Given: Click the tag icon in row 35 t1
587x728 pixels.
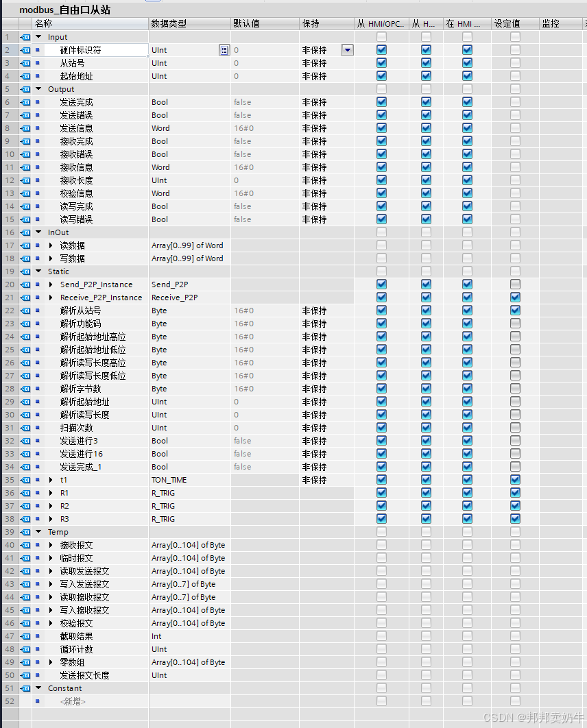Looking at the screenshot, I should click(25, 480).
